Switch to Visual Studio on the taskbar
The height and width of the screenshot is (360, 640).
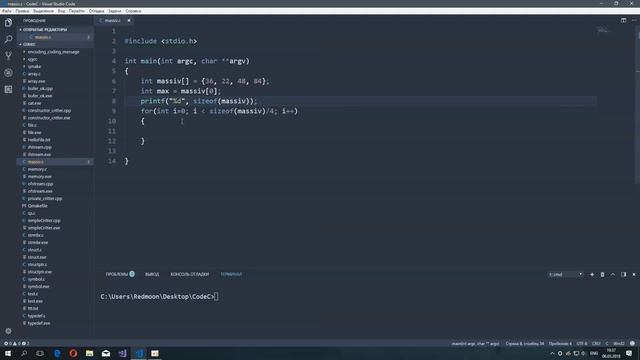pyautogui.click(x=122, y=353)
